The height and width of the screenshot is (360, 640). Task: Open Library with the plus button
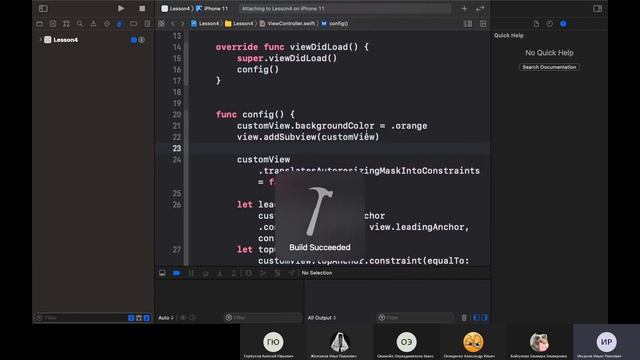pos(464,8)
